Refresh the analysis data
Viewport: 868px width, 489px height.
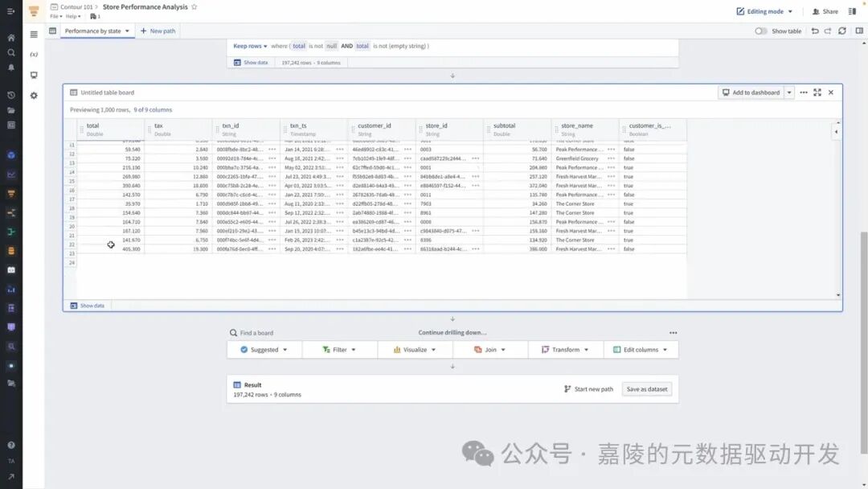(x=842, y=31)
